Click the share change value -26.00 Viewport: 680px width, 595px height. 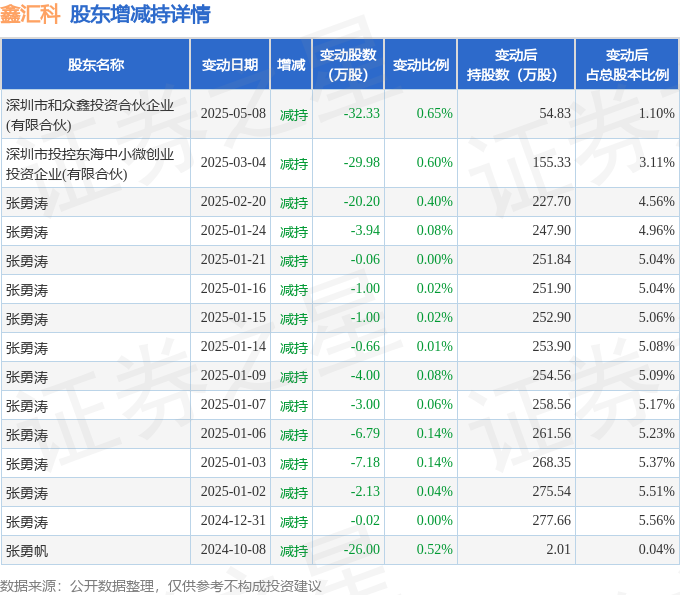coord(362,549)
